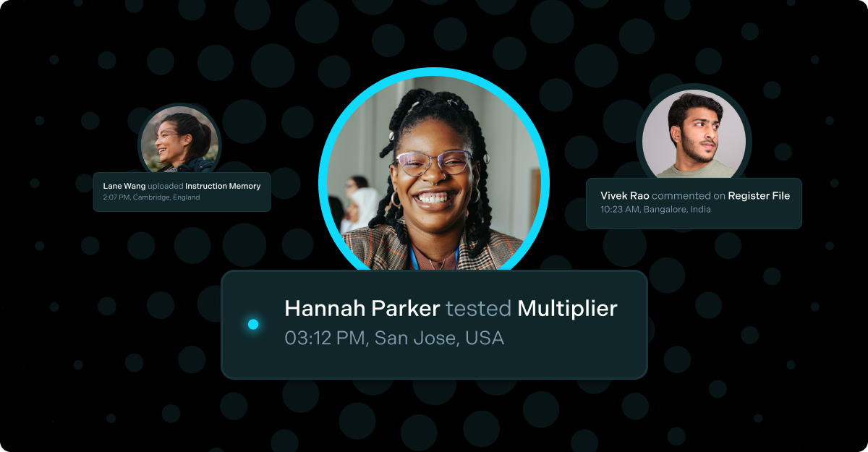Screen dimensions: 868x452
Task: Click the word 'tested' in center card
Action: point(479,309)
